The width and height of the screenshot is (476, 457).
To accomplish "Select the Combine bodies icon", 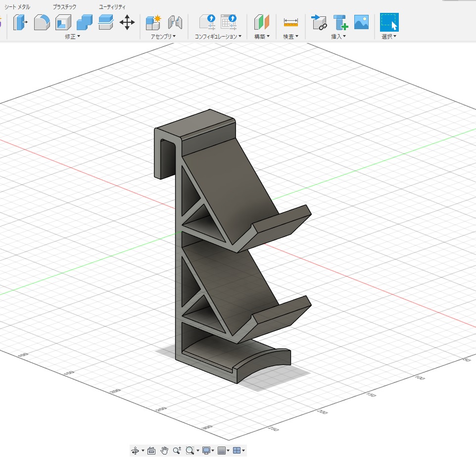I will point(84,22).
